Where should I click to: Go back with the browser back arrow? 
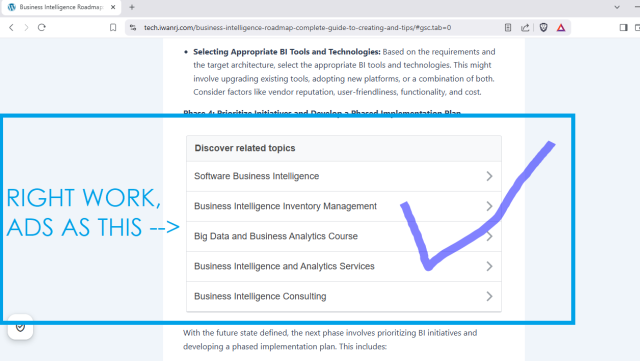[11, 27]
